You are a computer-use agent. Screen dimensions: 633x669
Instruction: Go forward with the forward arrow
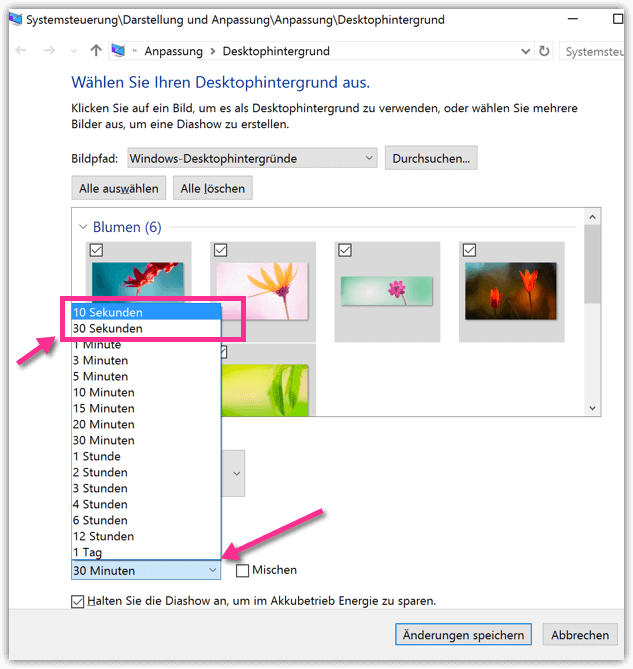49,51
